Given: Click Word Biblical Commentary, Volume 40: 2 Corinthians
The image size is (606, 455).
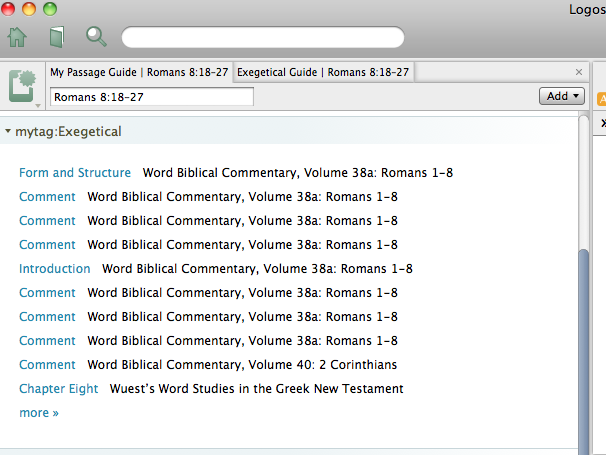Looking at the screenshot, I should (x=242, y=365).
